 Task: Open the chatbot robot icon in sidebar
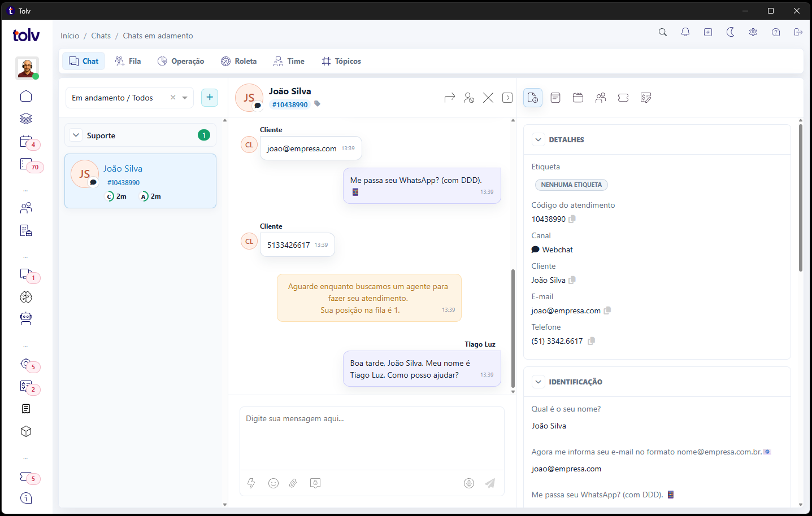[26, 319]
